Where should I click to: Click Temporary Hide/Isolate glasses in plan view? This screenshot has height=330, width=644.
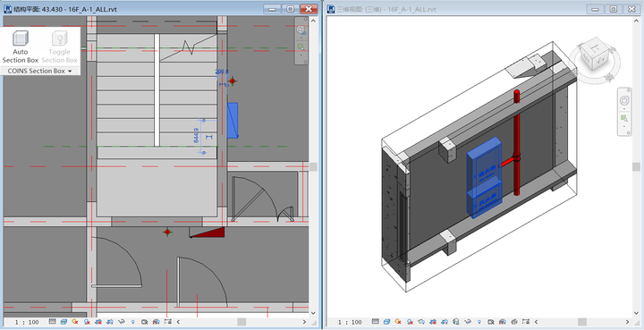(122, 322)
